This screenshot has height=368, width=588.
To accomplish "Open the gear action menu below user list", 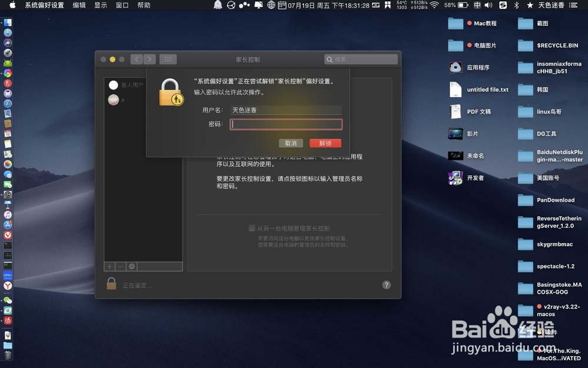I will [x=132, y=266].
